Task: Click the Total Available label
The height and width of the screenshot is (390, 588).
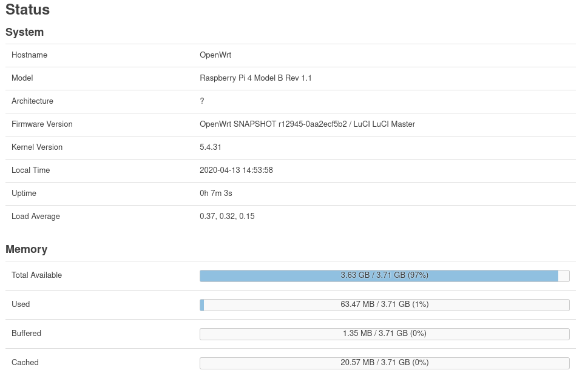Action: [36, 275]
